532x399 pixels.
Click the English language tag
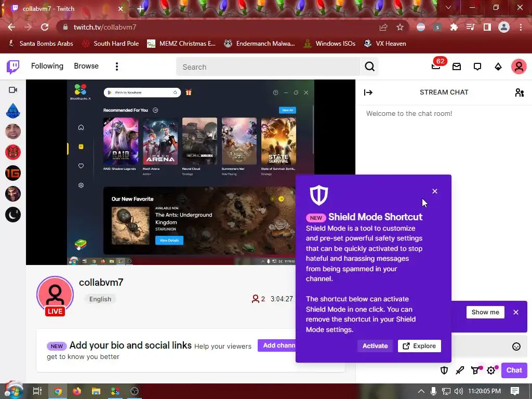coord(100,299)
